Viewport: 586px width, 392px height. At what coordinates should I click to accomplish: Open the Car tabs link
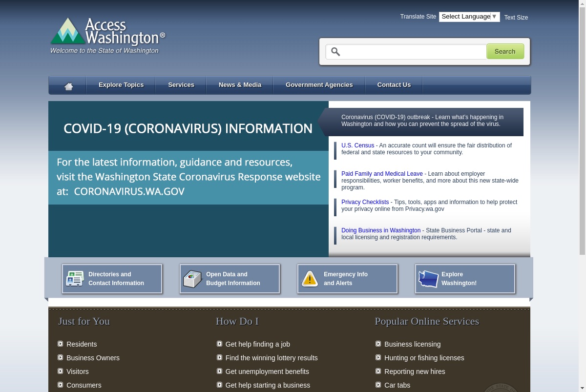398,385
